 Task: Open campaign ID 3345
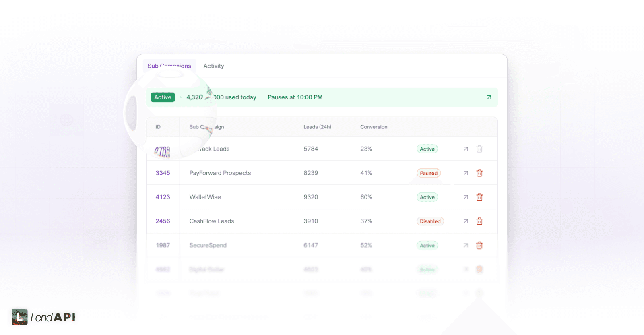coord(163,173)
